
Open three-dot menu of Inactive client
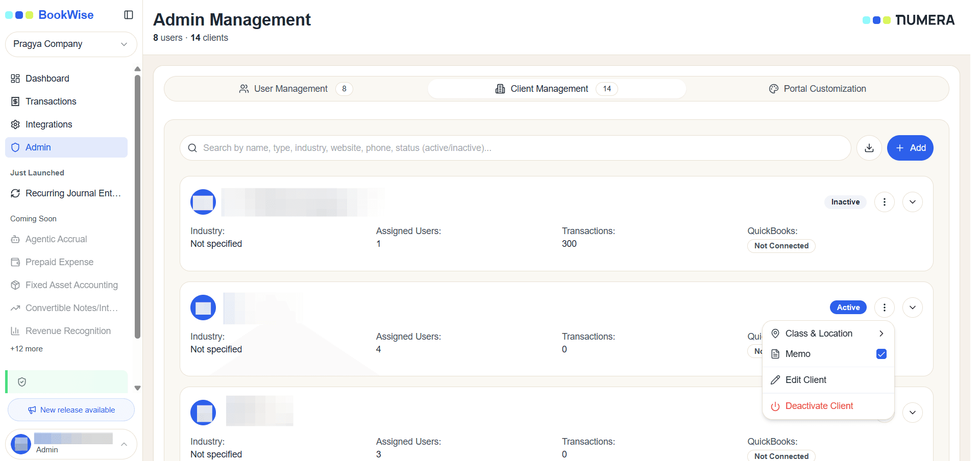coord(885,202)
